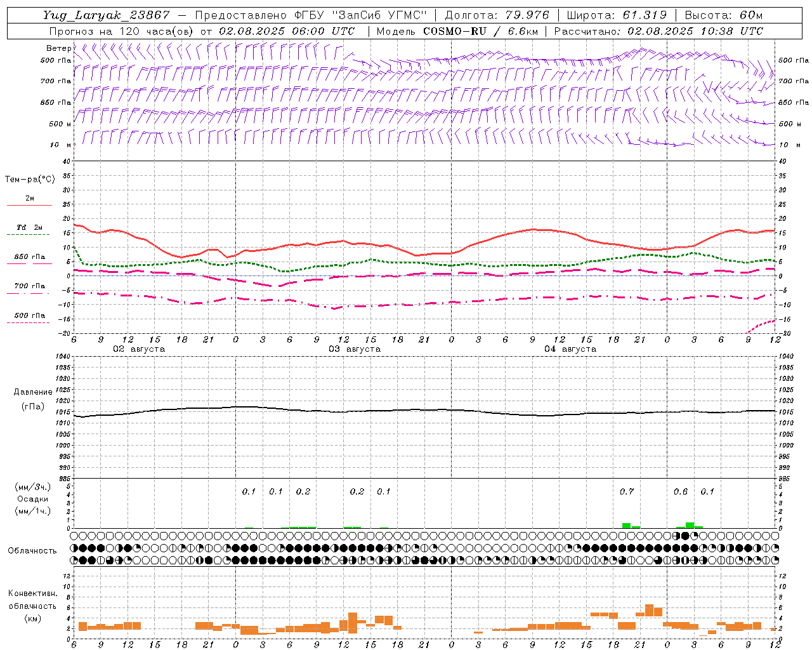Viewport: 812px width, 650px height.
Task: Click the 03 августа date label
Action: (x=355, y=349)
